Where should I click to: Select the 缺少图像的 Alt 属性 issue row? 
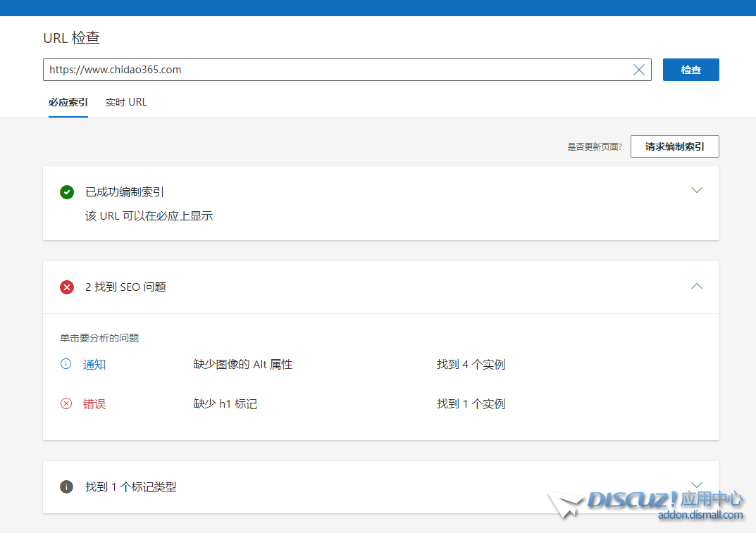tap(243, 365)
